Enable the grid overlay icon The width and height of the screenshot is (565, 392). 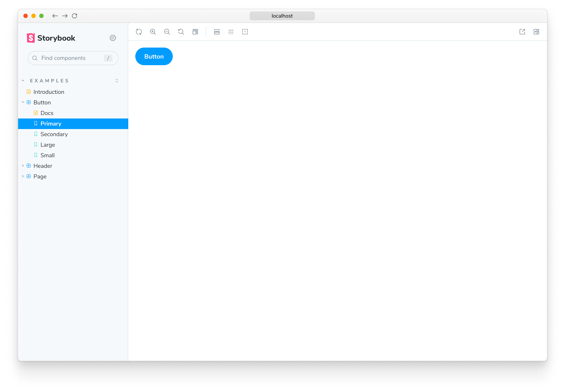pos(231,31)
